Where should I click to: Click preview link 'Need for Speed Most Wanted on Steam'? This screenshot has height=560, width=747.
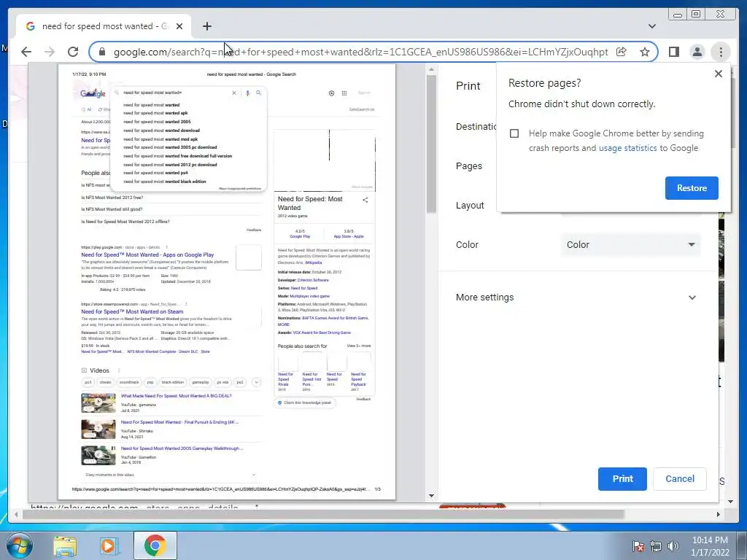click(x=132, y=311)
